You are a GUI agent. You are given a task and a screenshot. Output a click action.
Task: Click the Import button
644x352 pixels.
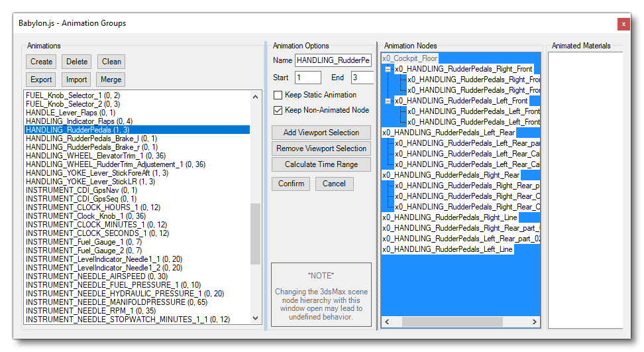coord(77,80)
